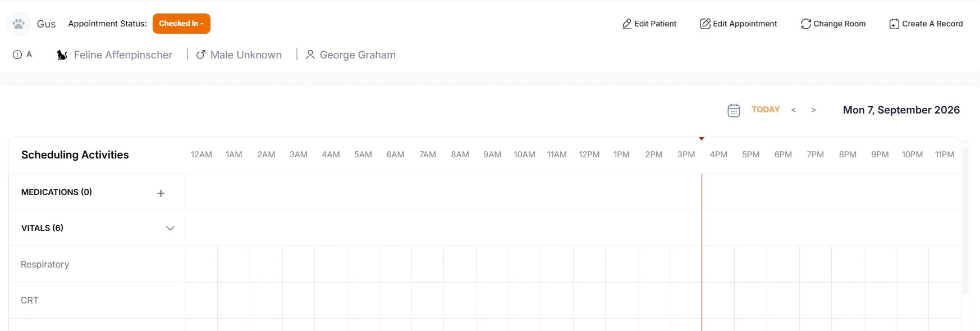Click Edit Appointment

coord(738,24)
